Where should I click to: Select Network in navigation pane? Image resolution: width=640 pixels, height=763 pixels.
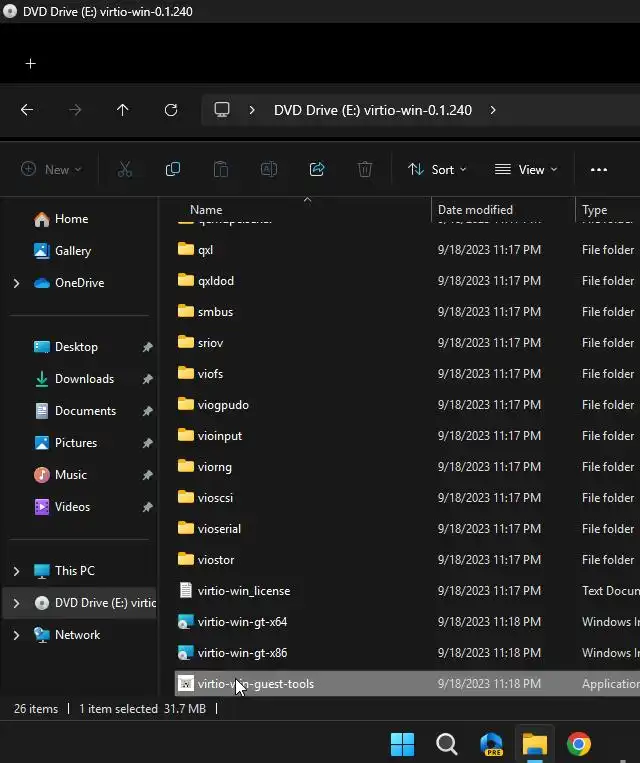click(67, 635)
